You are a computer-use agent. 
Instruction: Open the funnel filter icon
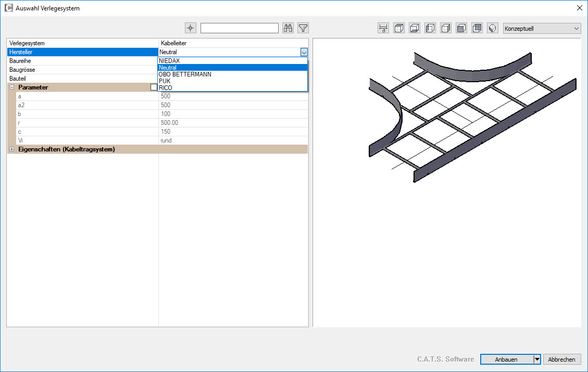click(303, 28)
